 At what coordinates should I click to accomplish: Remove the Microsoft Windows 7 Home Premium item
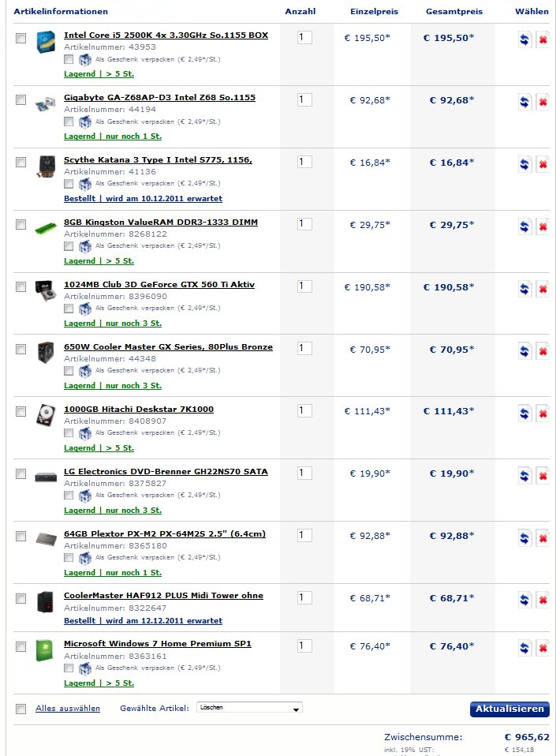(x=543, y=648)
